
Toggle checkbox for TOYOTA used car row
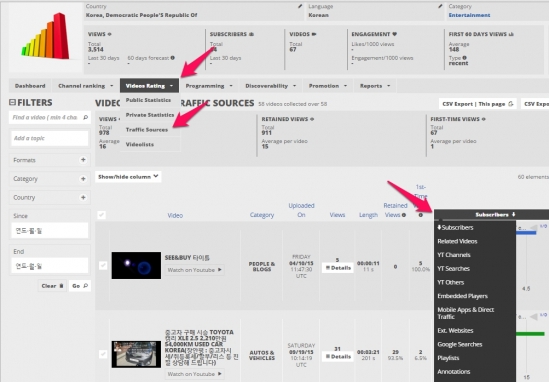103,354
